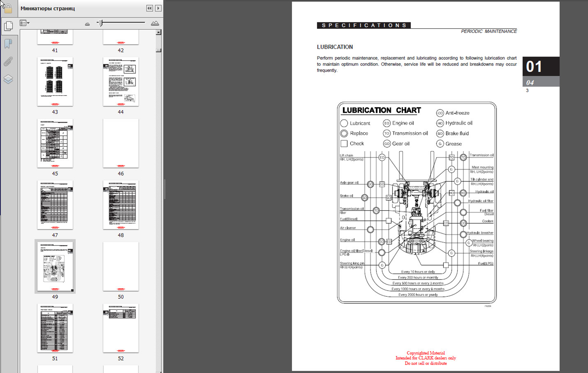Image resolution: width=588 pixels, height=373 pixels.
Task: Go to page 45 thumbnail
Action: click(55, 143)
